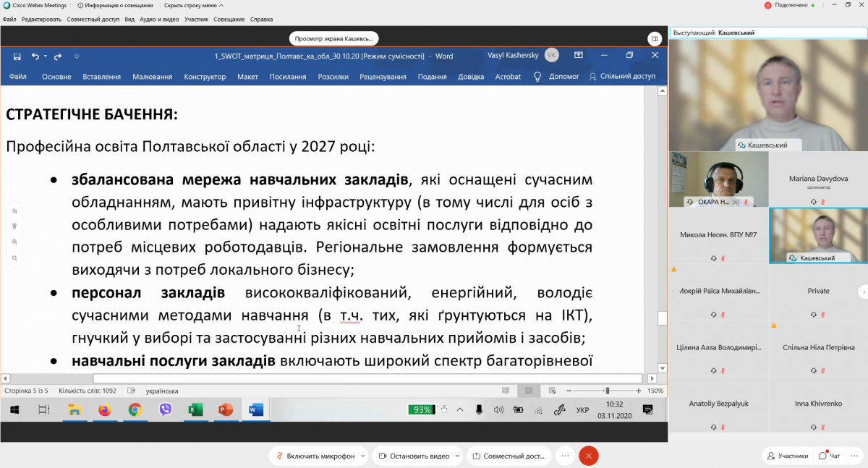
Task: Click the Webex zoom in magnifier icon
Action: pos(14,242)
